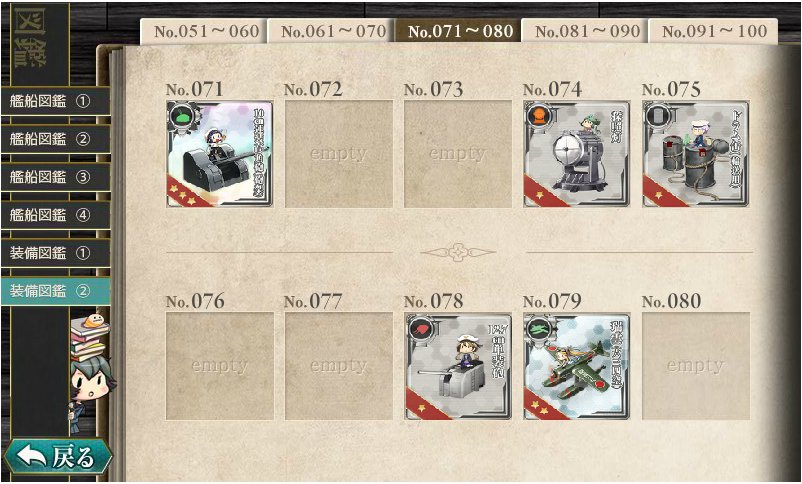Open the searchlight card No.074
The image size is (802, 484).
tap(576, 154)
